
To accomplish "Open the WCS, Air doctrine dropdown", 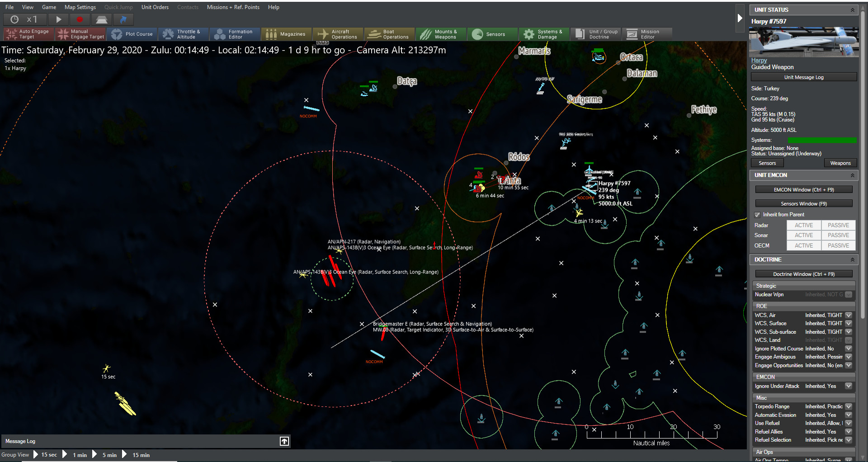I will click(849, 315).
